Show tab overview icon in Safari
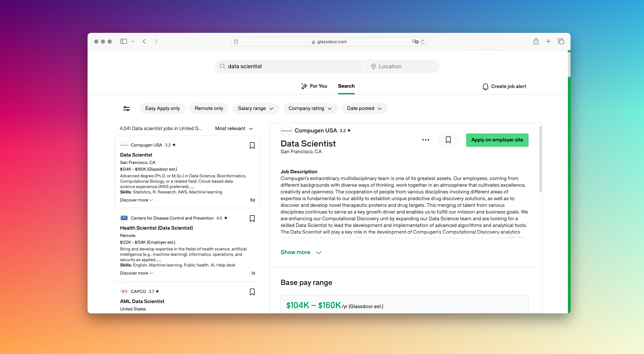The image size is (644, 354). [x=561, y=41]
